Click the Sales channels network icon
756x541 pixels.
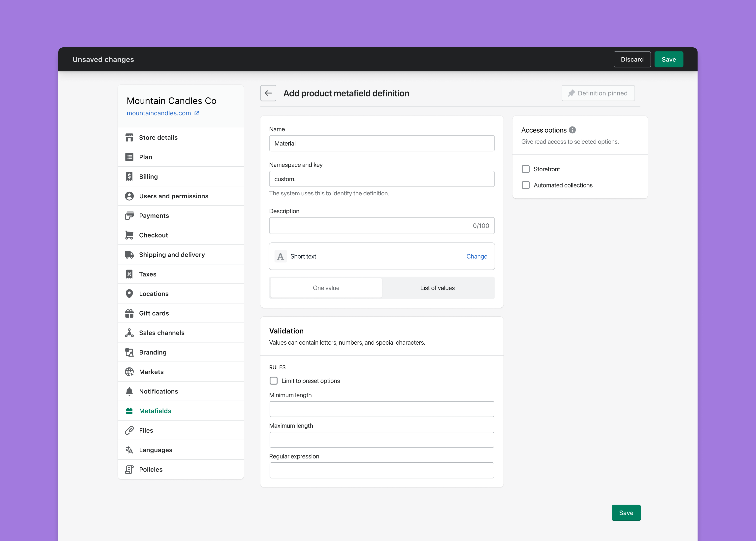[129, 333]
